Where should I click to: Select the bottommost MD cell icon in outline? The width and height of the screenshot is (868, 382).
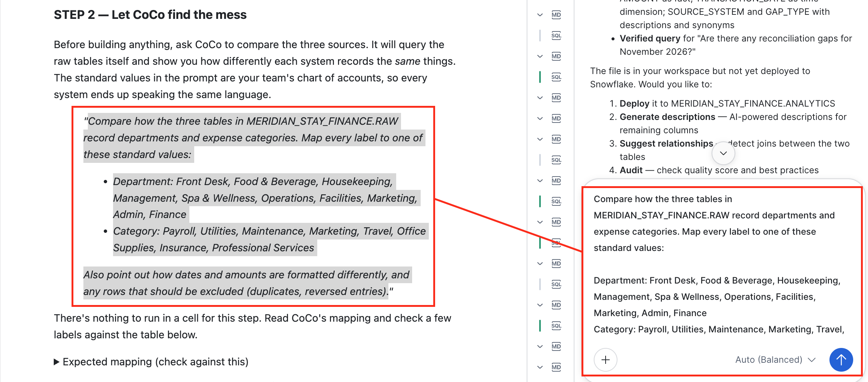[556, 367]
